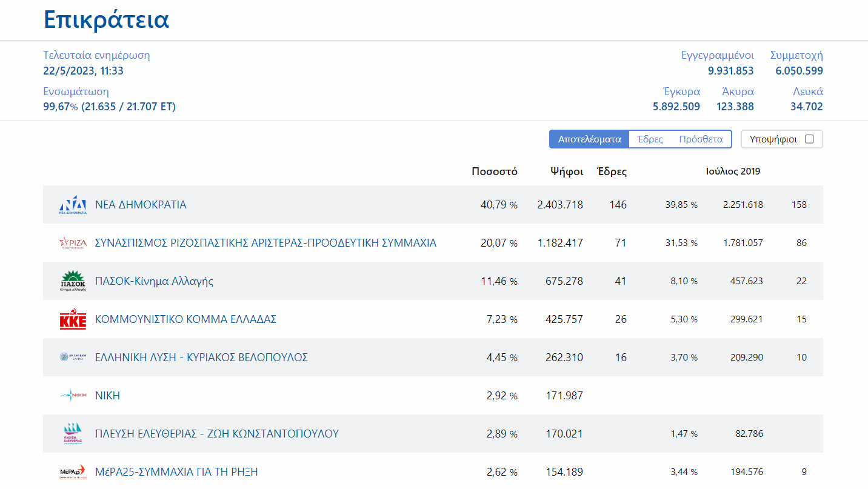Click the Νέα Δημοκρατία party logo
The image size is (868, 489).
pos(73,205)
